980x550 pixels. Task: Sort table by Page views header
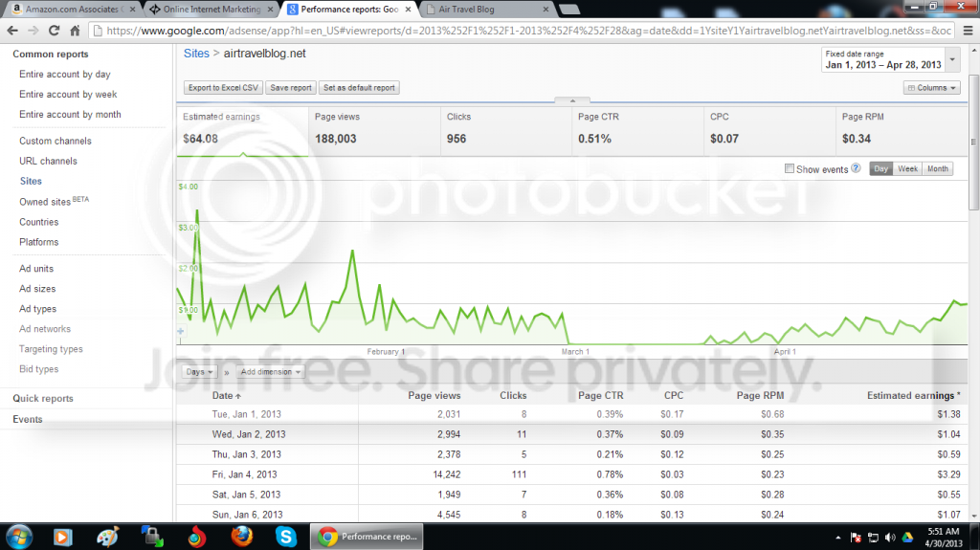click(x=434, y=396)
